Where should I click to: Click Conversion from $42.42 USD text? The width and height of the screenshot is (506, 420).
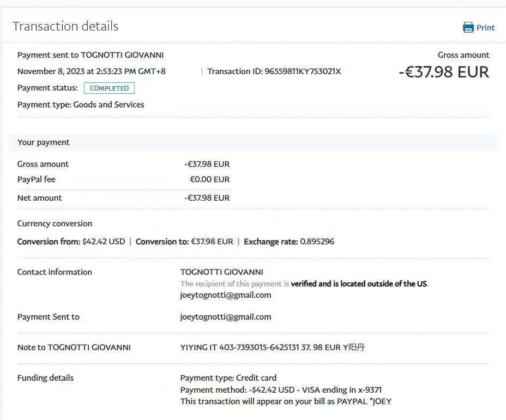71,242
